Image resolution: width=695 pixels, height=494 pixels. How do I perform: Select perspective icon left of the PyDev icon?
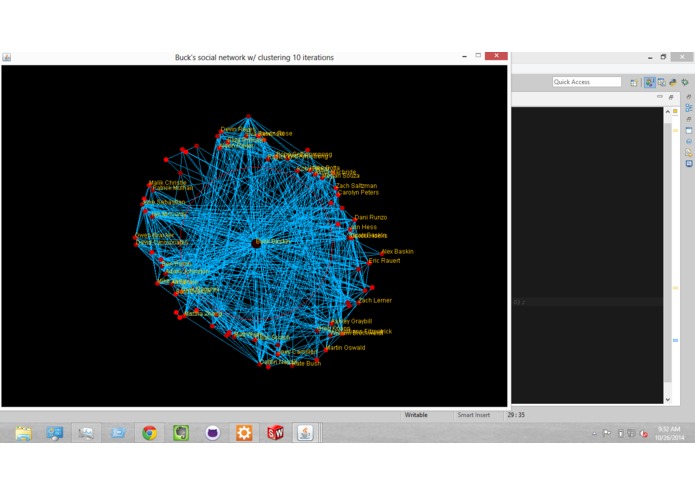click(x=661, y=82)
